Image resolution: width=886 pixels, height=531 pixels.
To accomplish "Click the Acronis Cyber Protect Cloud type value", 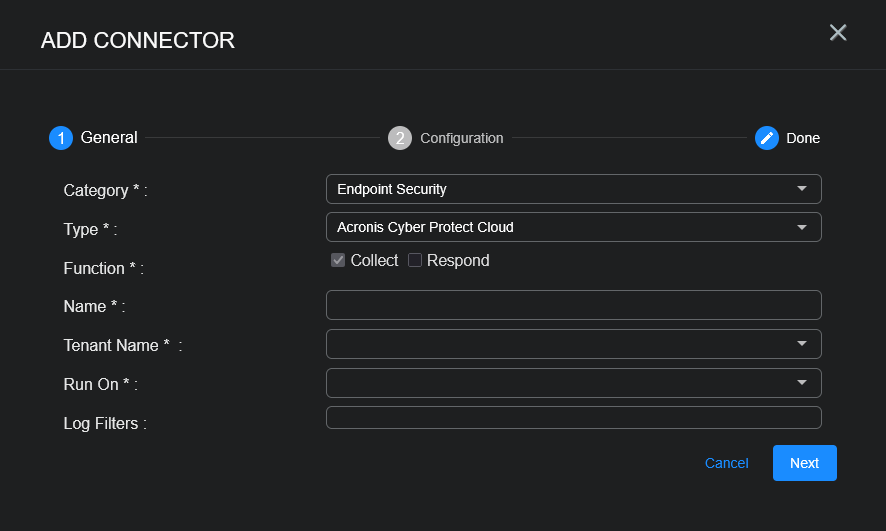I will pos(425,227).
